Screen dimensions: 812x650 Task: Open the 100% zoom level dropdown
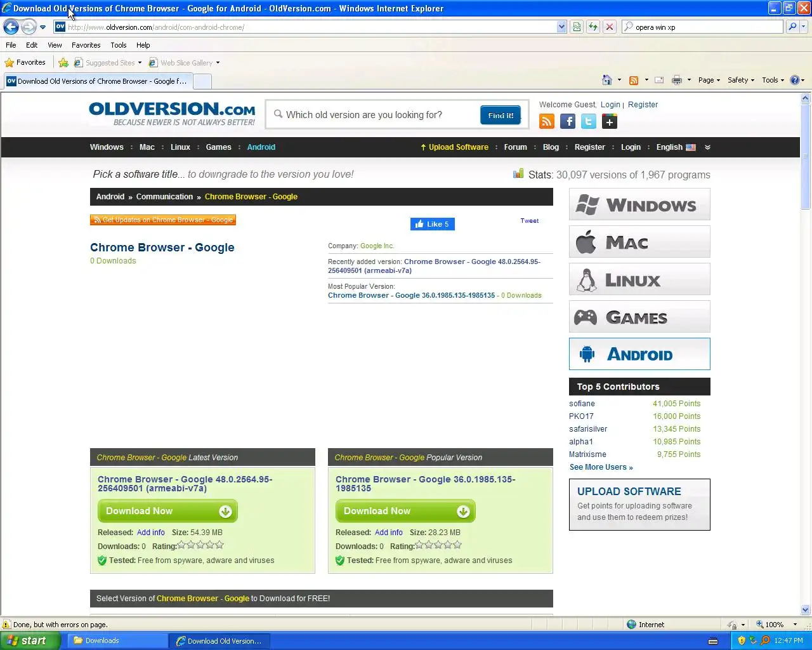pyautogui.click(x=795, y=625)
